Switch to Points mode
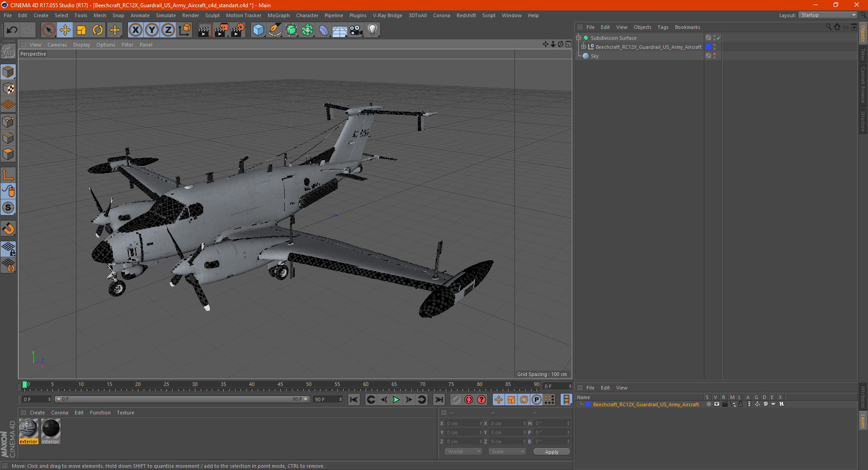Viewport: 868px width, 470px height. click(8, 122)
